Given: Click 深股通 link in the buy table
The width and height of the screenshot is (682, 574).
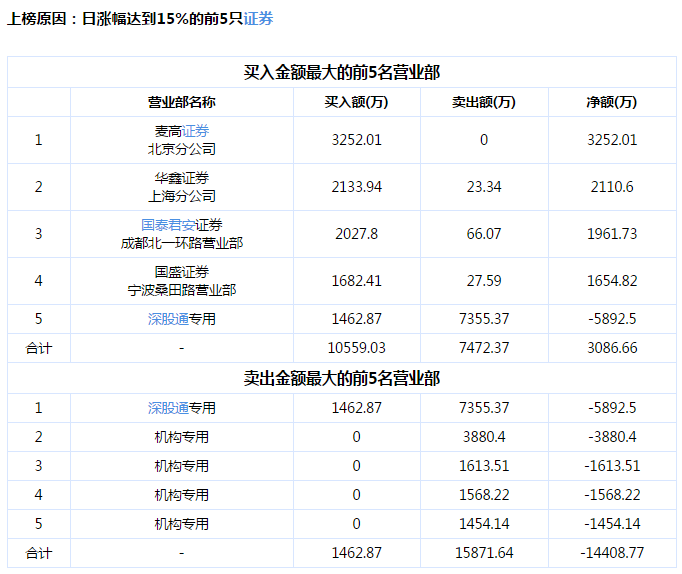Looking at the screenshot, I should 168,320.
